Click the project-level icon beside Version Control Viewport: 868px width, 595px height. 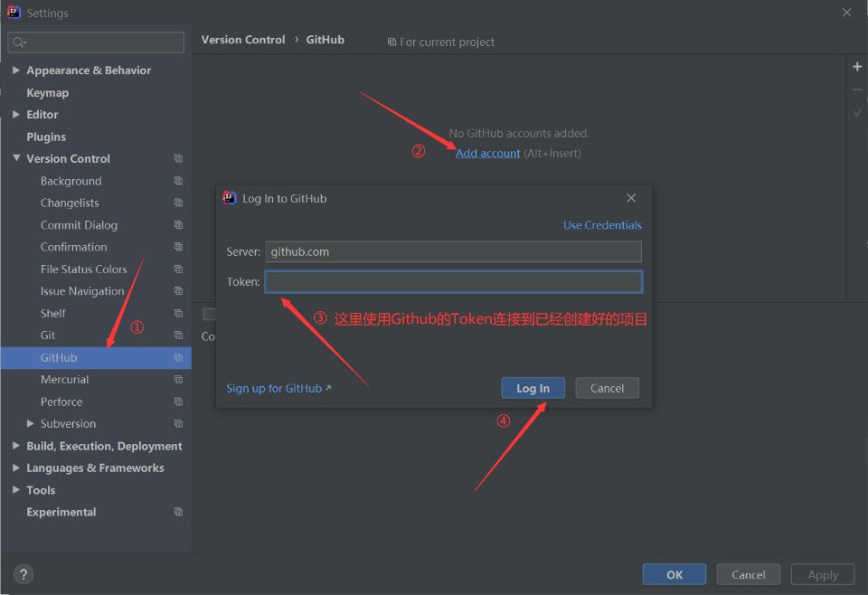pos(178,158)
